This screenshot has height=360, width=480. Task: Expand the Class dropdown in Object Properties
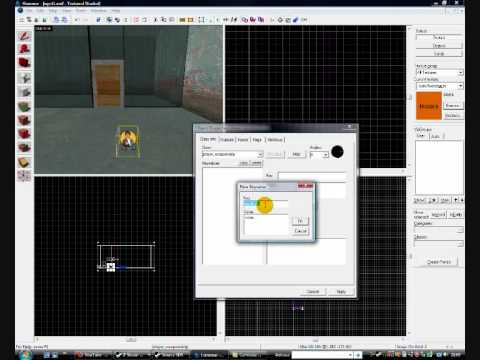click(x=260, y=155)
